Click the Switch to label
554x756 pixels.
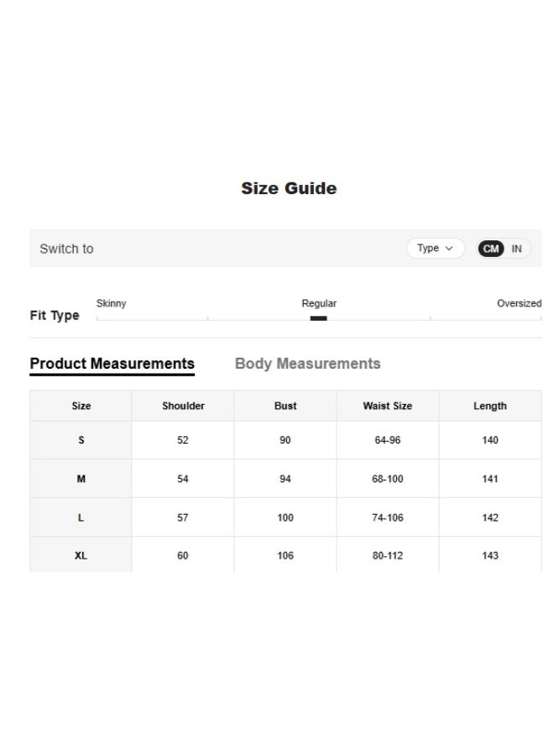coord(66,249)
